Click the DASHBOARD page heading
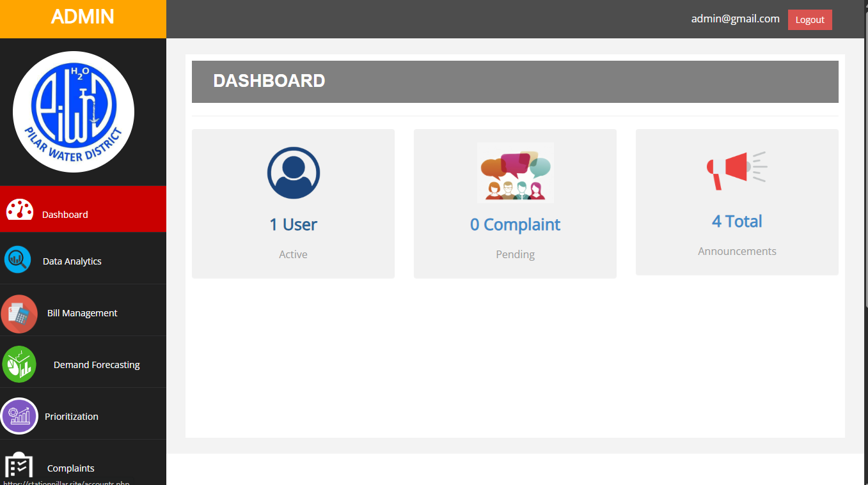The width and height of the screenshot is (868, 485). coord(269,81)
